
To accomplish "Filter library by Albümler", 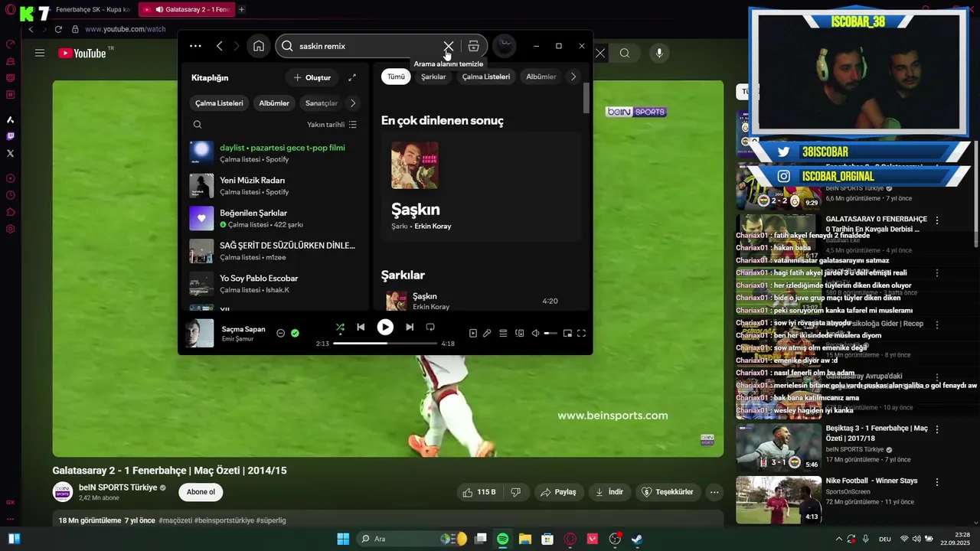I will [x=274, y=103].
